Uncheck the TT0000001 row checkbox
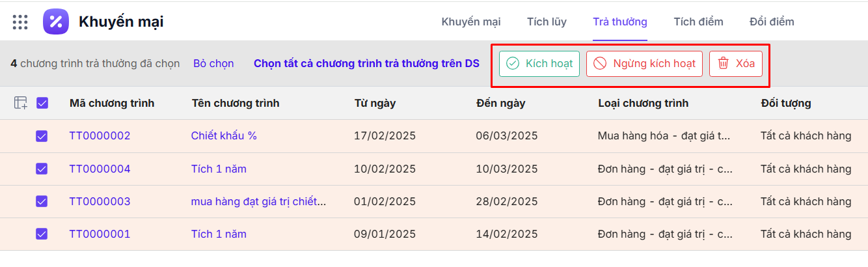 point(42,234)
